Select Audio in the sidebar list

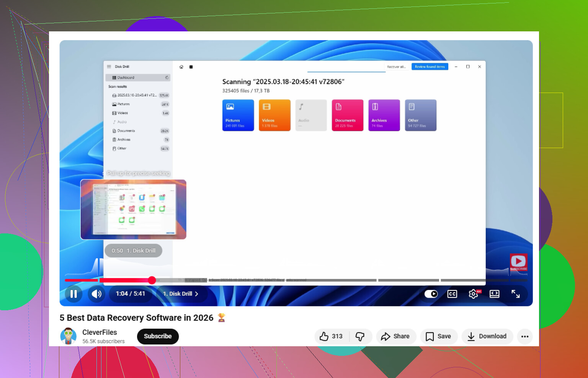pos(138,122)
